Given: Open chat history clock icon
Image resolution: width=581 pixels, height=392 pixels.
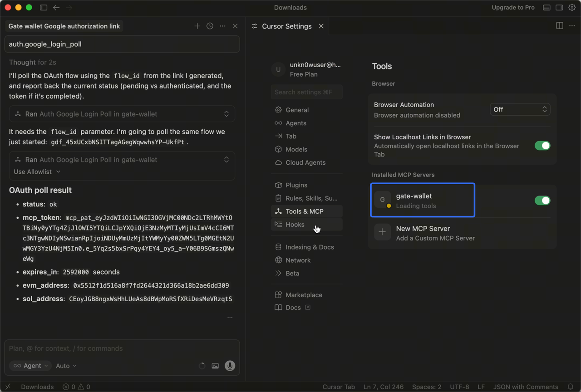Looking at the screenshot, I should 210,26.
